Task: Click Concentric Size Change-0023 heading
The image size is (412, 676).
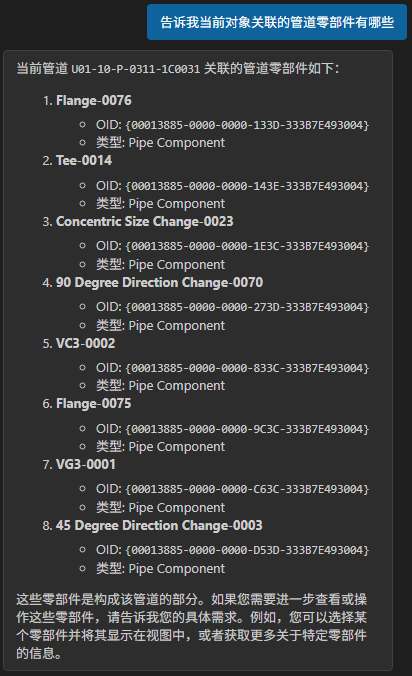Action: [144, 221]
